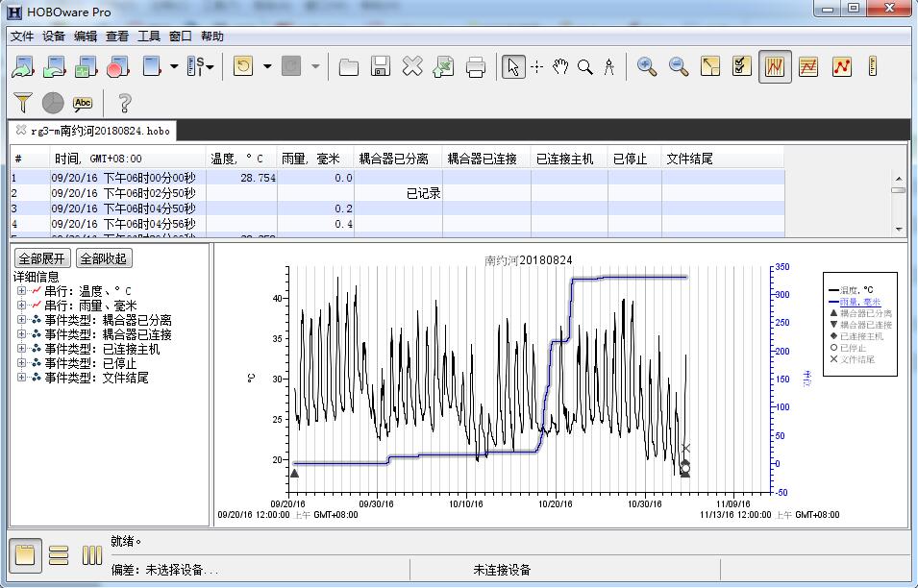Select the crosshair tool in toolbar
The image size is (918, 588).
537,66
